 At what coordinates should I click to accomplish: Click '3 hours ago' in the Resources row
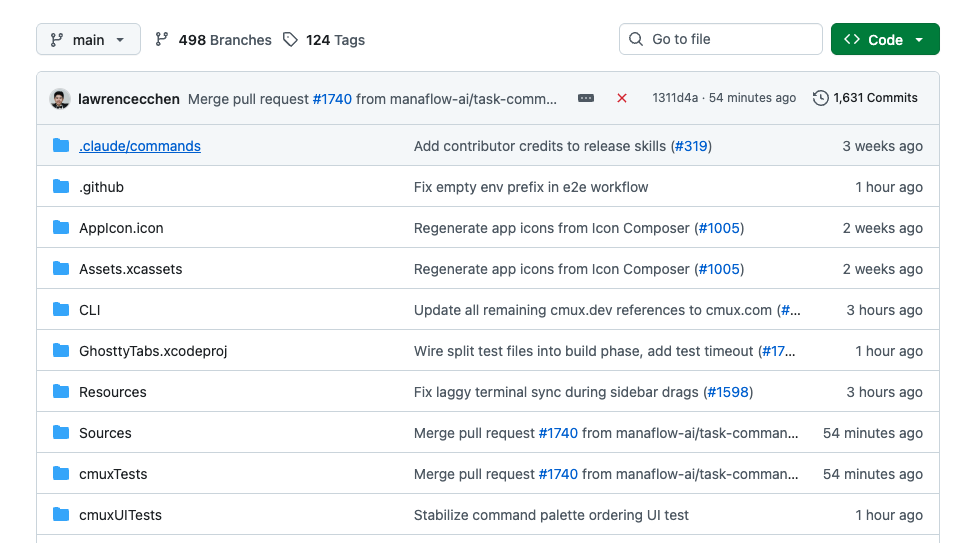click(x=885, y=392)
